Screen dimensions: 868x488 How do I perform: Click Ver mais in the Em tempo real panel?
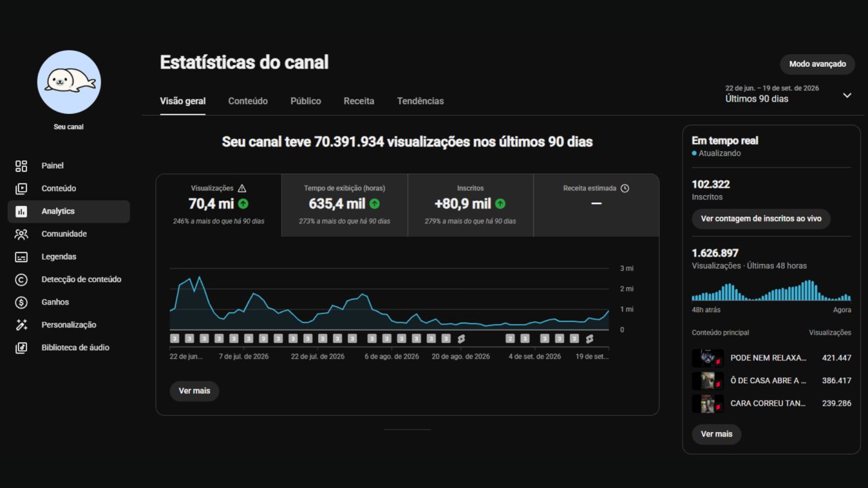pyautogui.click(x=716, y=434)
